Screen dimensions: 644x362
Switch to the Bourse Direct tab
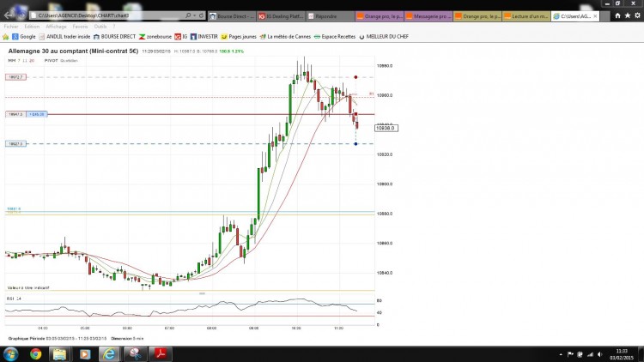(232, 16)
